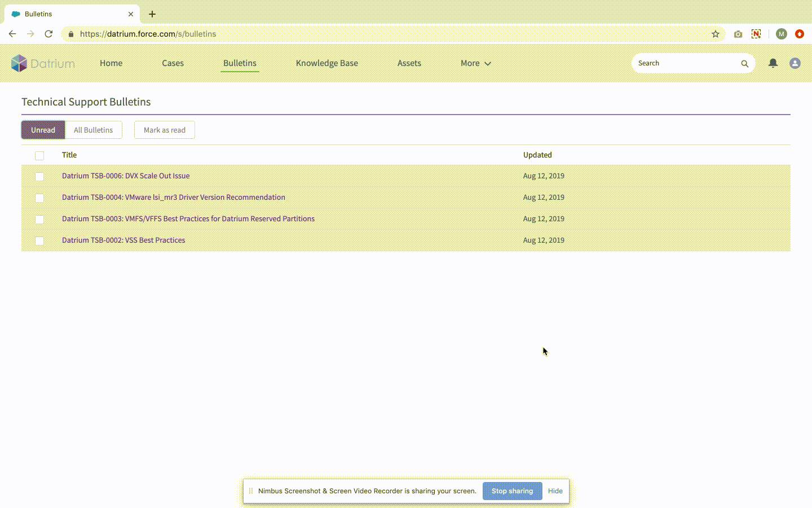The image size is (812, 508).
Task: Check the TSB-0004 lsi_mr3 Driver row
Action: 39,198
